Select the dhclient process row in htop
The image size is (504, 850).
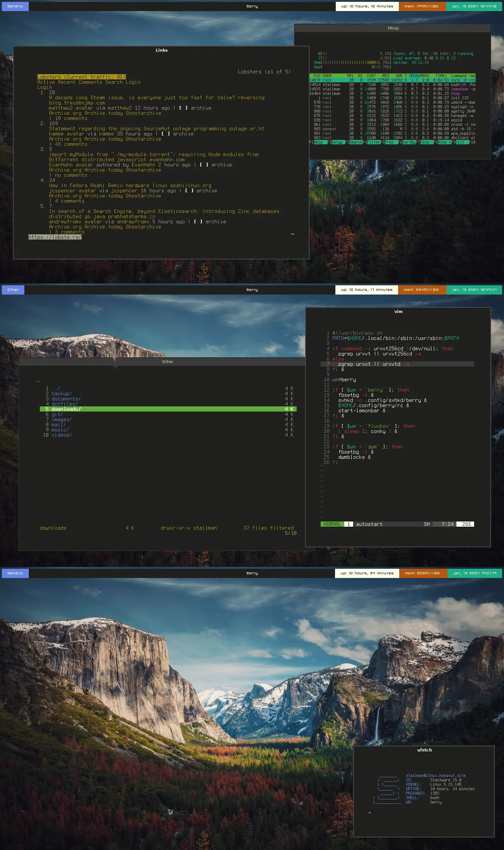click(x=392, y=138)
